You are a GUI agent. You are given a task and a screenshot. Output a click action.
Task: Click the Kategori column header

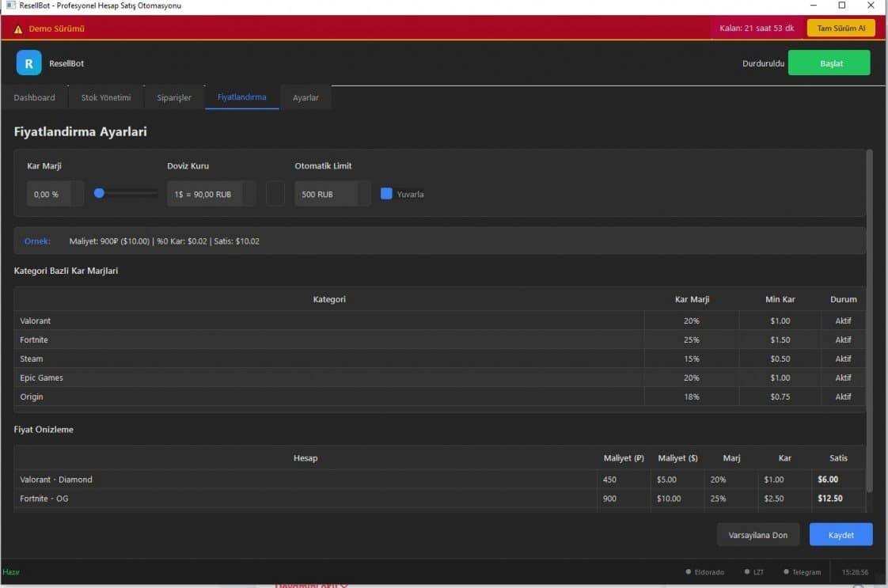[x=329, y=299]
